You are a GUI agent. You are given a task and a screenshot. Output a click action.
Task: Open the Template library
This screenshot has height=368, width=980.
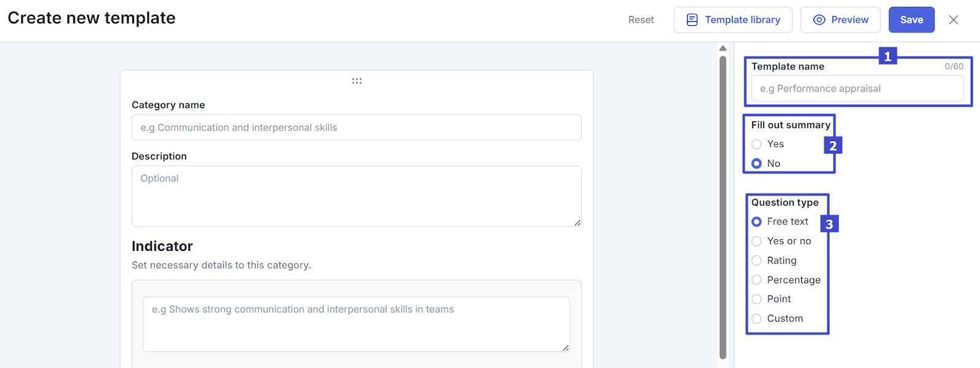tap(733, 20)
